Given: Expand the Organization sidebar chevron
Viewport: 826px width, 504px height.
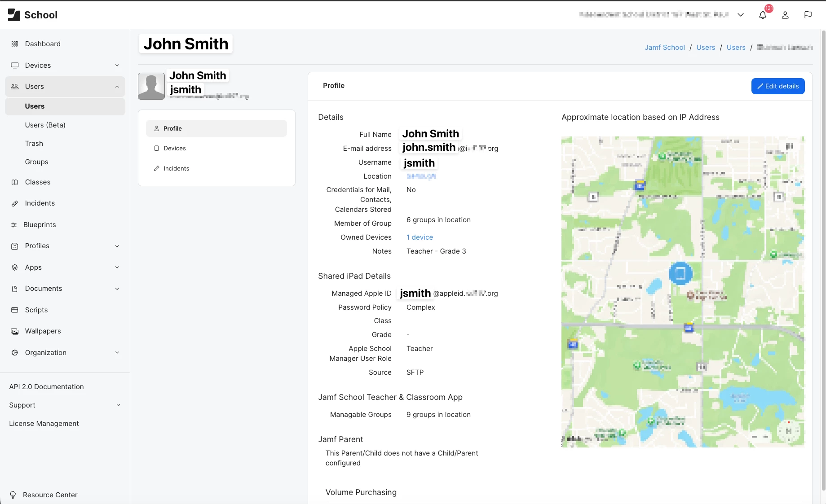Looking at the screenshot, I should (x=117, y=353).
